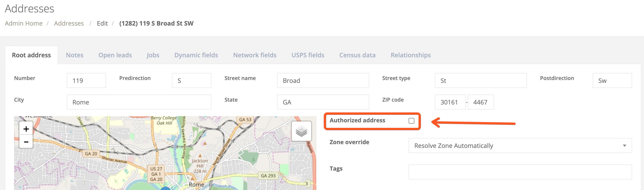Switch to the Notes tab

coord(74,55)
